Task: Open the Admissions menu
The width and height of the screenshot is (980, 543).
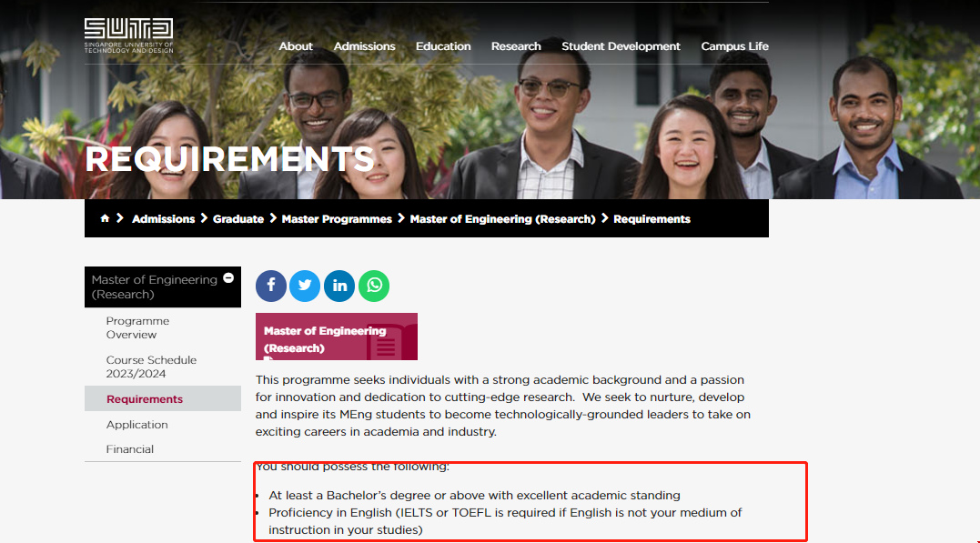Action: pos(364,46)
